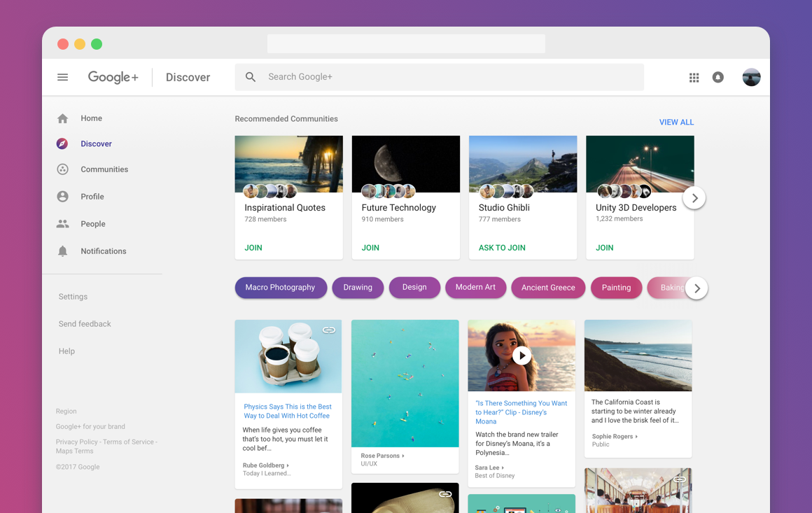Open the Google apps grid icon
The width and height of the screenshot is (812, 513).
(694, 77)
